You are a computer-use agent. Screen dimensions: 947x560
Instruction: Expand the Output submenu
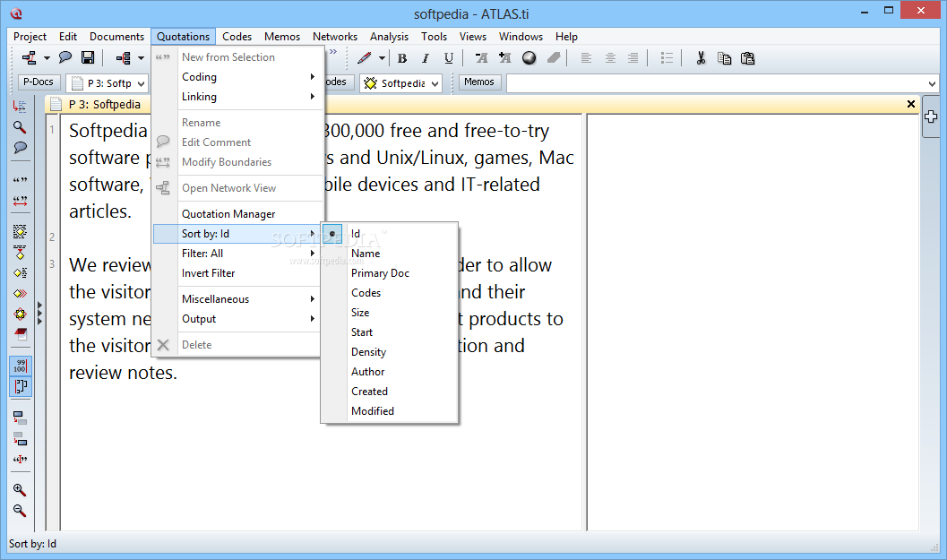click(237, 319)
